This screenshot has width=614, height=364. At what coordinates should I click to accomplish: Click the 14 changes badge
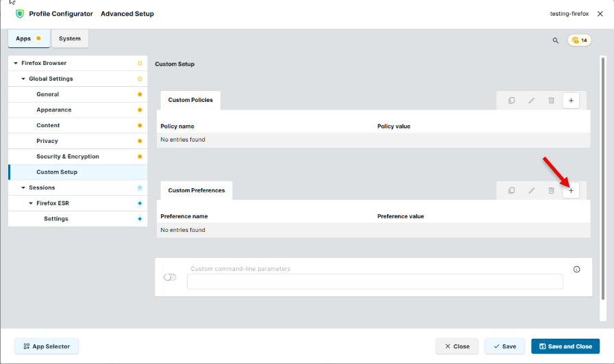580,40
